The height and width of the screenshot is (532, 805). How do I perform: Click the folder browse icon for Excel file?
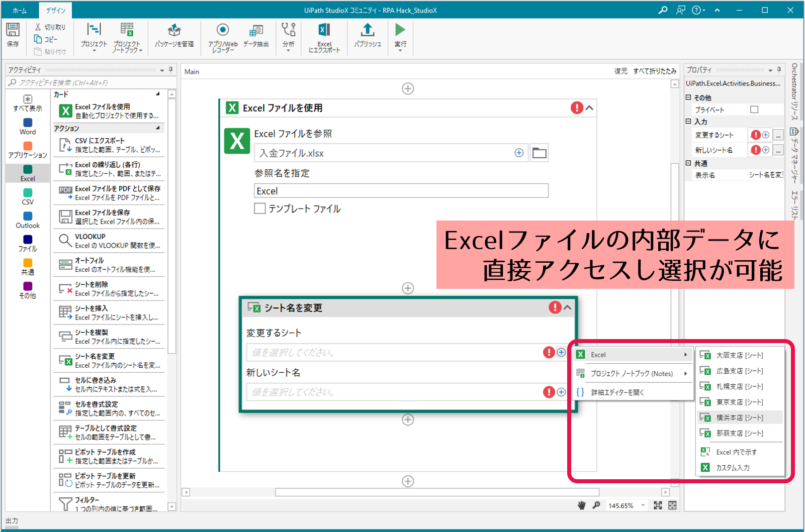pos(539,153)
